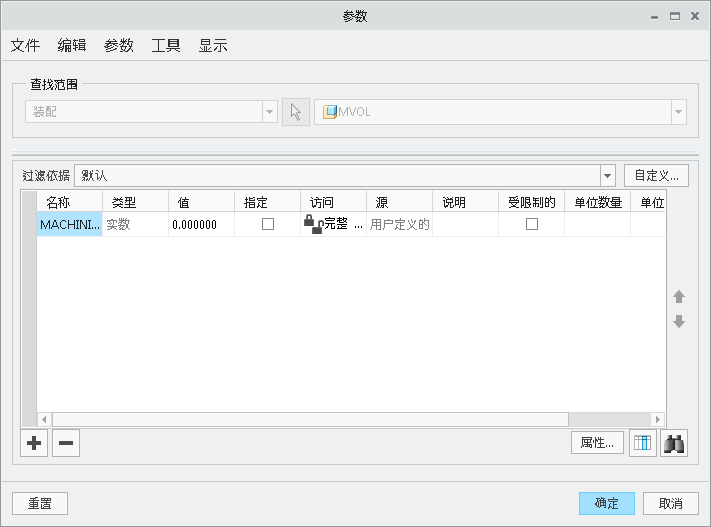Click the lock icon in 访问 column

(x=311, y=224)
